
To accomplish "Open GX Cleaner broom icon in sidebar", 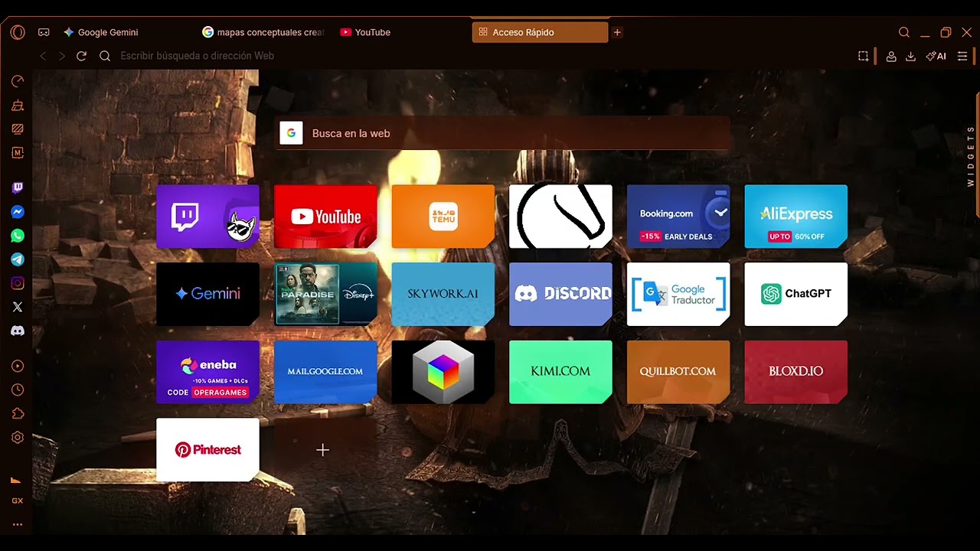I will pos(18,106).
